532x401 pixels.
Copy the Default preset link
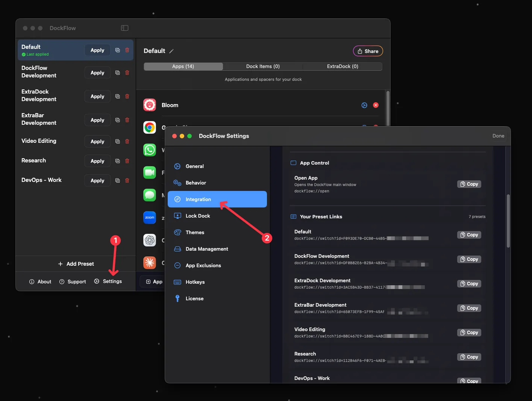point(469,235)
